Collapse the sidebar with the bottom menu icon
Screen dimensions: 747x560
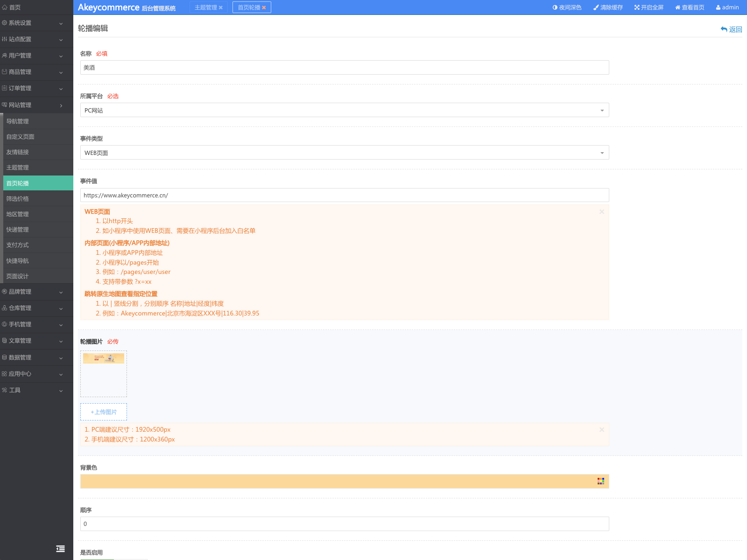[x=61, y=549]
